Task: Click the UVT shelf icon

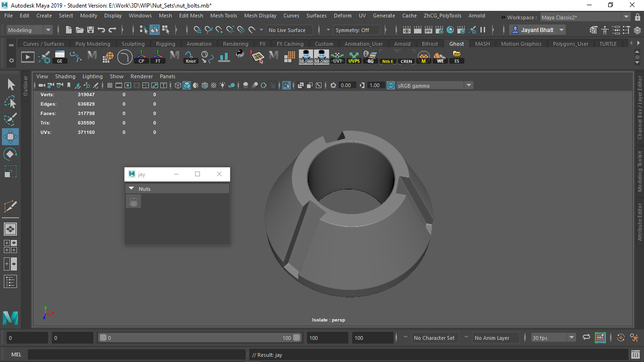Action: pos(338,58)
